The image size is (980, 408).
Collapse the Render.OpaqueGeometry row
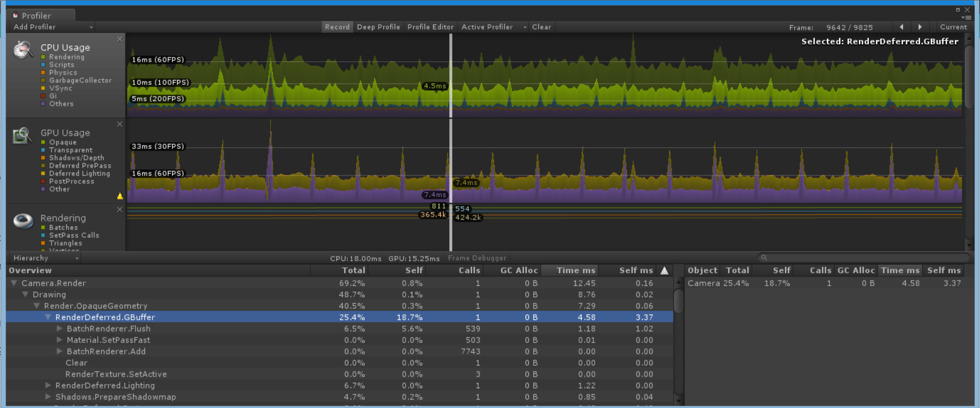(37, 306)
